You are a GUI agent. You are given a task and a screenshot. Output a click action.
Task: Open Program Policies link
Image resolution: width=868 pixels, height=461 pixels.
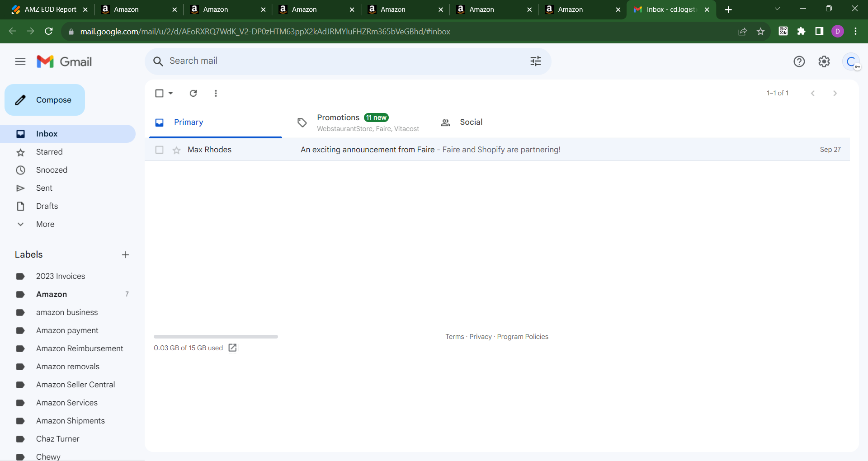pos(523,337)
